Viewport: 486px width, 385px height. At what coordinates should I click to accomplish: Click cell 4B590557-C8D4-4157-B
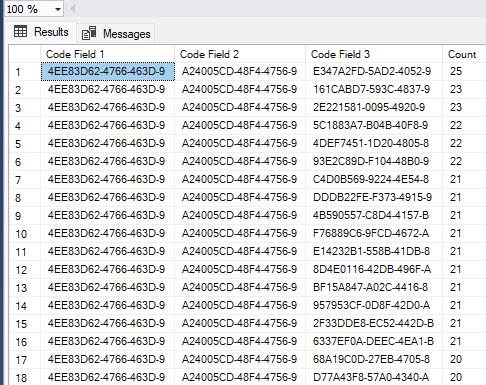pos(374,215)
